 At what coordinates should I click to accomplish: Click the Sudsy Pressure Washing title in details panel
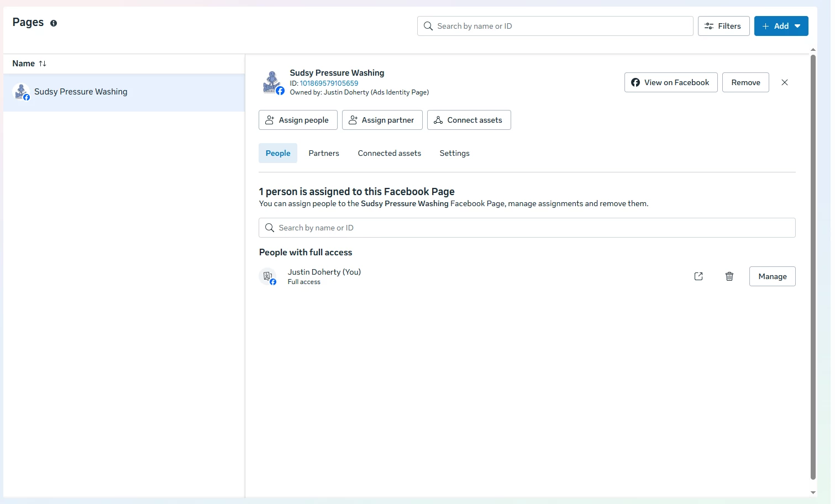[337, 73]
